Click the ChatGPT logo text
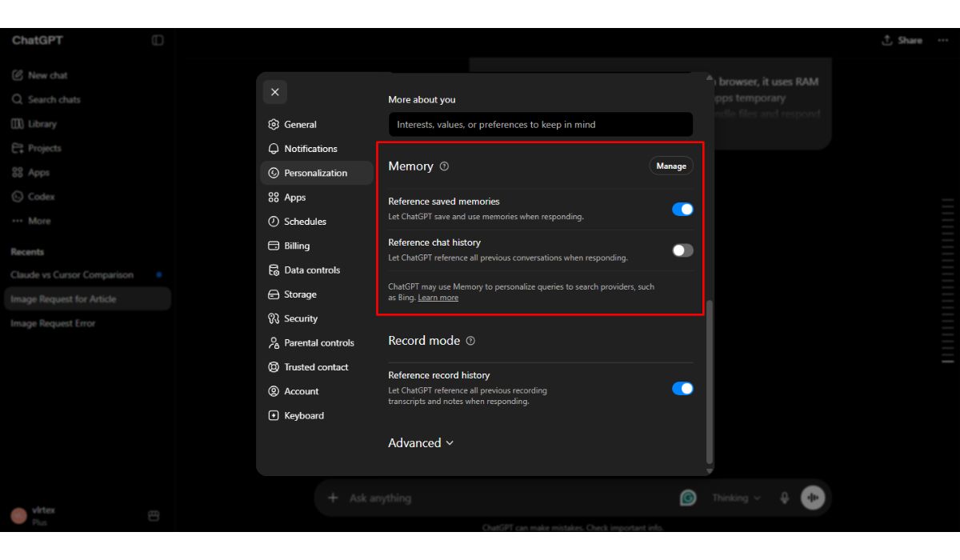The image size is (960, 560). click(x=37, y=40)
